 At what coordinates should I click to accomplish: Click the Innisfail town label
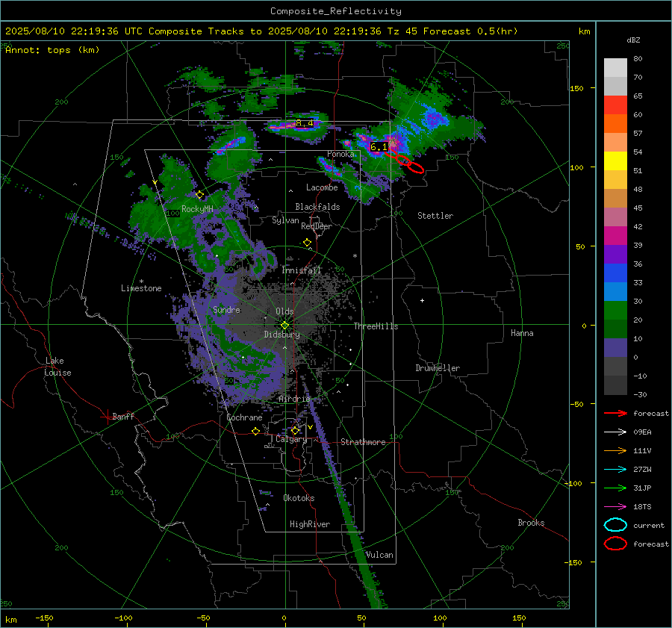point(301,270)
